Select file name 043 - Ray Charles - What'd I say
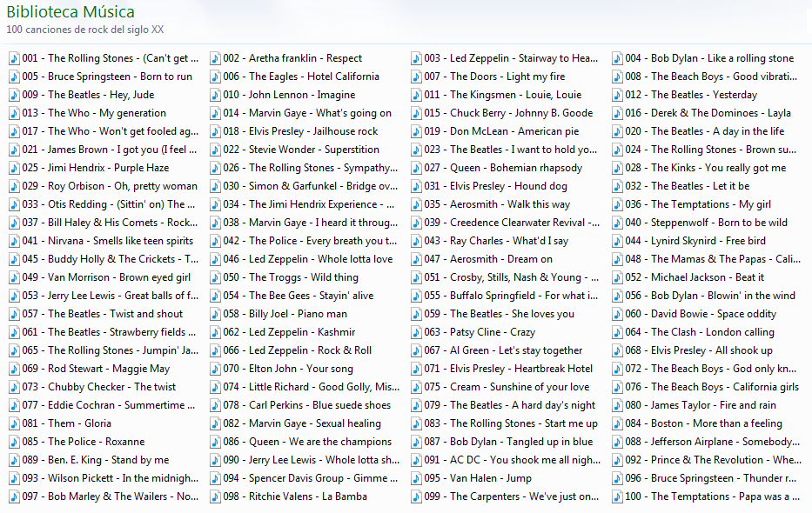 coord(496,241)
